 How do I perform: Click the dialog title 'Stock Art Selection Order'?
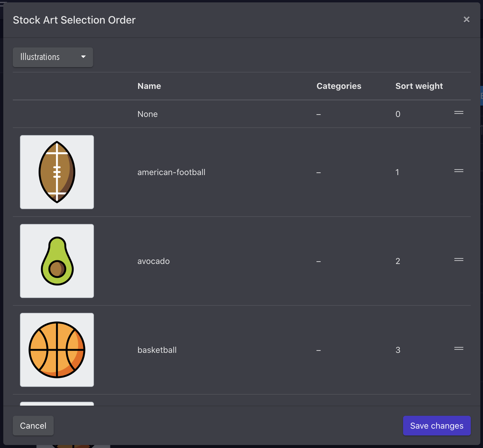tap(74, 20)
